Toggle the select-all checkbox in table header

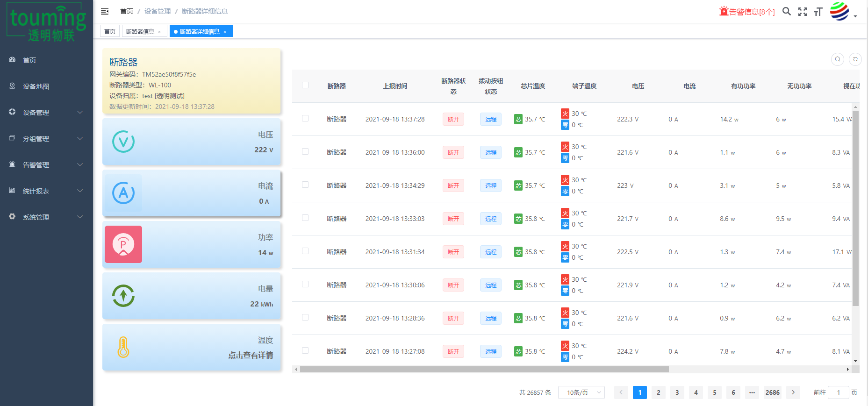coord(305,85)
